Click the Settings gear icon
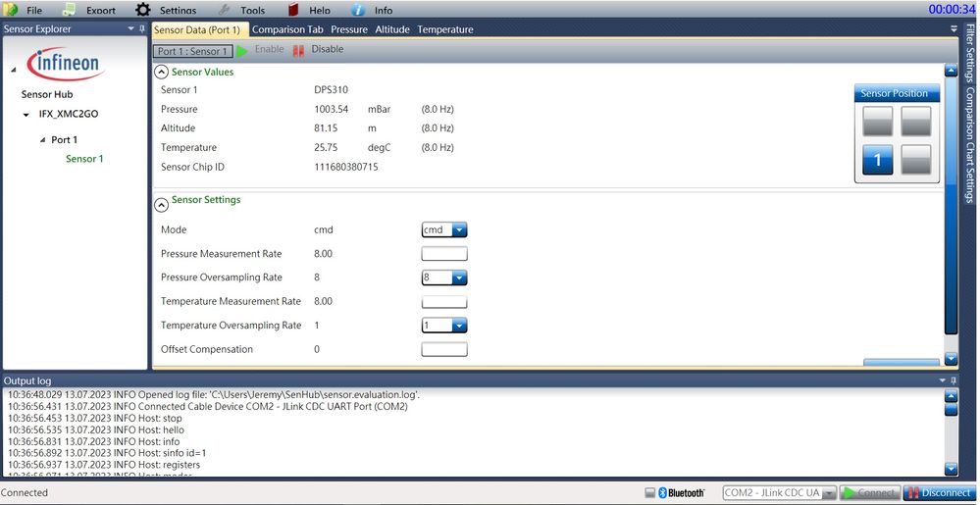This screenshot has height=505, width=980. (143, 10)
